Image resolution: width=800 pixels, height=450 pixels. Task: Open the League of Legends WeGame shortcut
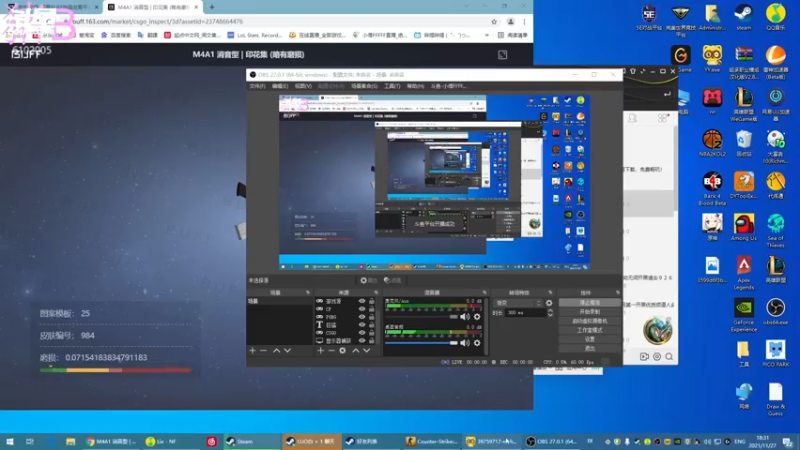pos(744,105)
